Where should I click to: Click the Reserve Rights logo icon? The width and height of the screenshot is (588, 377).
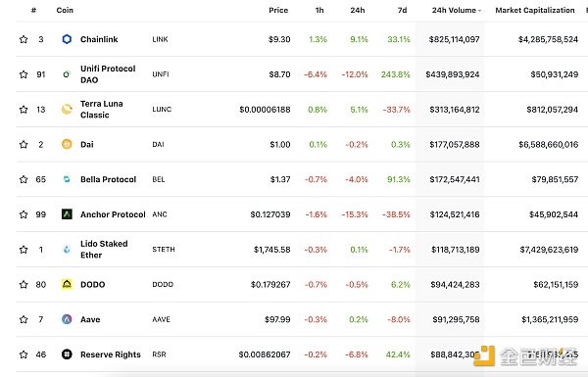[x=67, y=354]
